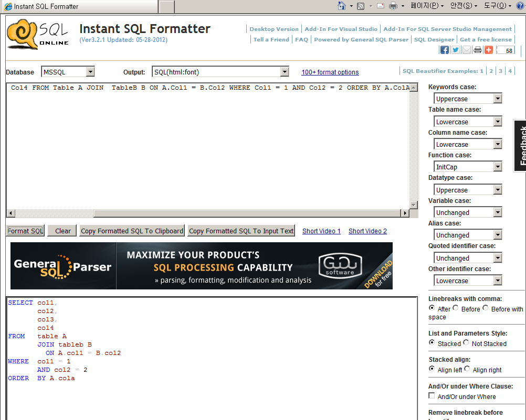Screen dimensions: 526x420
Task: Open the Desktop Version link
Action: (x=274, y=29)
